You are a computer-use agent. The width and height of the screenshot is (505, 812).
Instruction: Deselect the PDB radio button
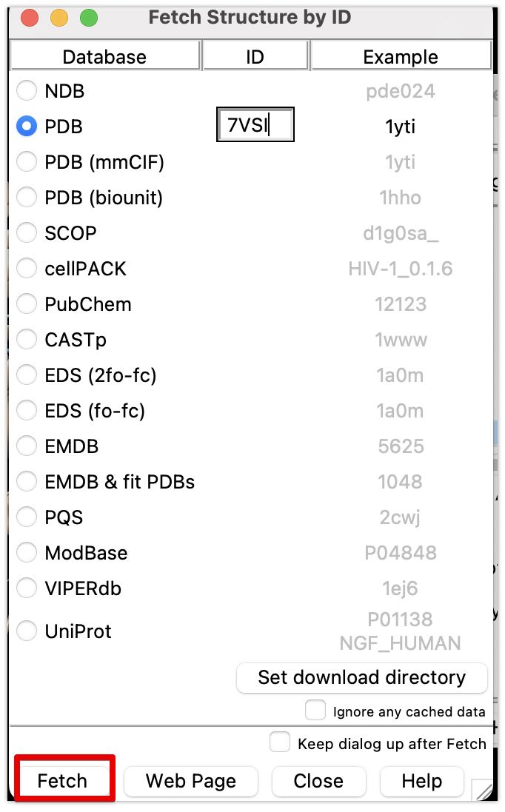point(27,126)
